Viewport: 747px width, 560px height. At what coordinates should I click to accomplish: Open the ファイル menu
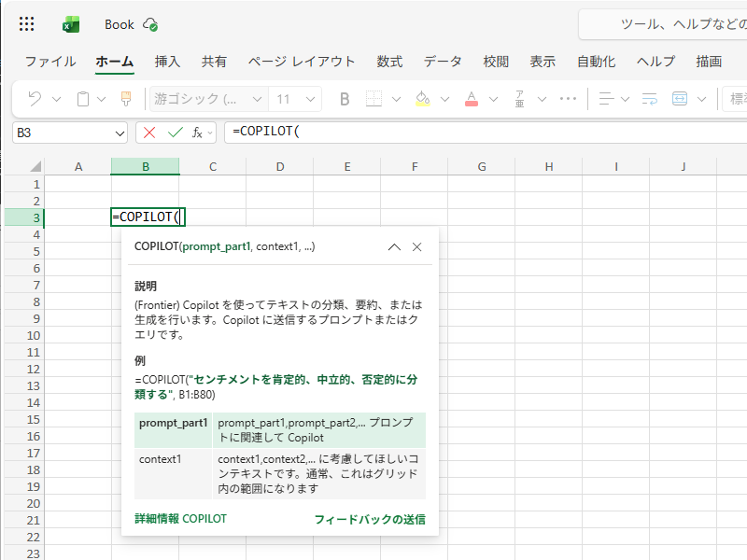tap(50, 62)
